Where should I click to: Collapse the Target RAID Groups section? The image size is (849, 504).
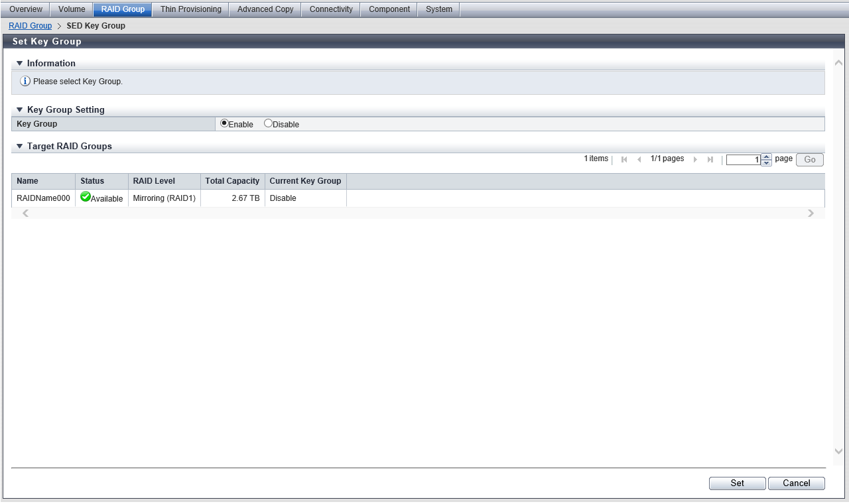coord(20,147)
